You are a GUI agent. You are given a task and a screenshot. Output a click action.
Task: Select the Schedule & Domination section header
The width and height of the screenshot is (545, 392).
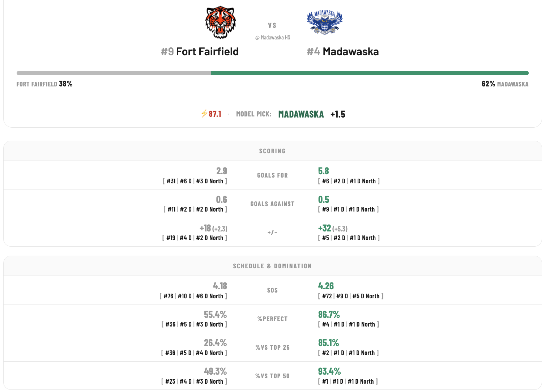point(272,266)
